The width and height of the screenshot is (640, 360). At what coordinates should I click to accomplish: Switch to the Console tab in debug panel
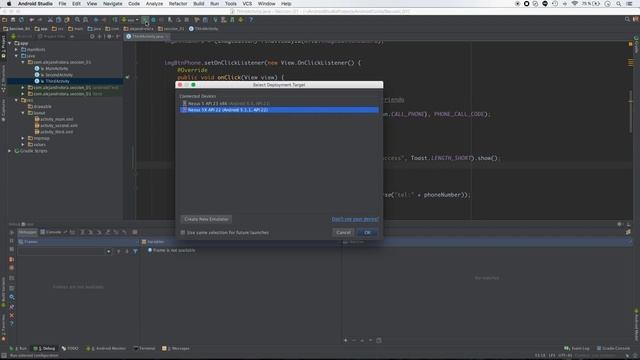tap(51, 232)
